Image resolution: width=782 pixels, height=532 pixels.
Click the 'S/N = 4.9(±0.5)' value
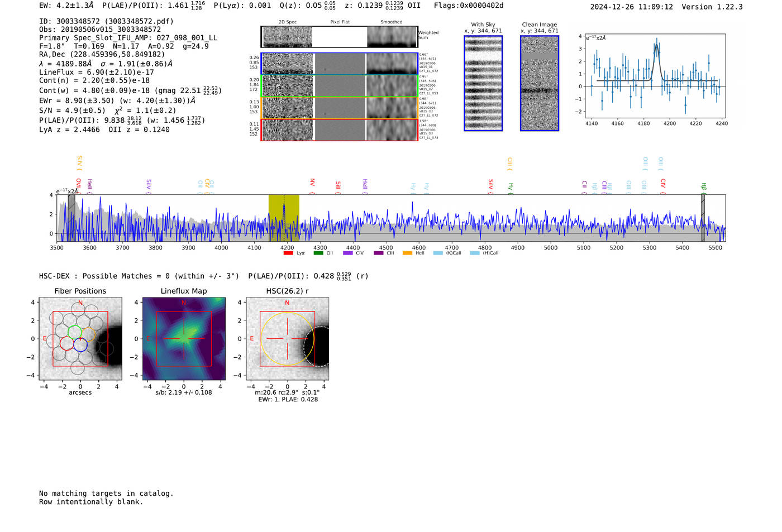coord(72,111)
